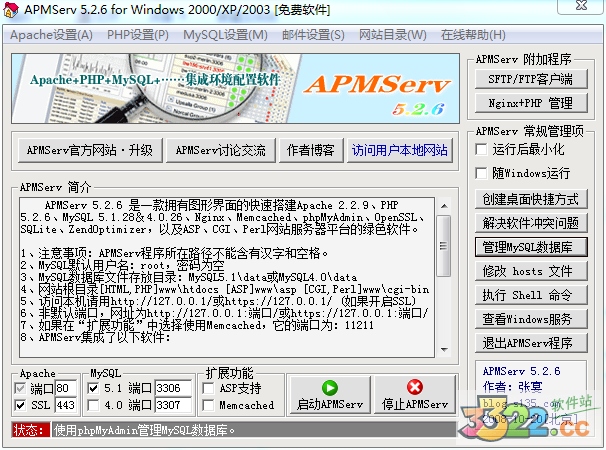Click 修改 hosts 文件 button
Viewport: 606px width, 450px height.
531,271
